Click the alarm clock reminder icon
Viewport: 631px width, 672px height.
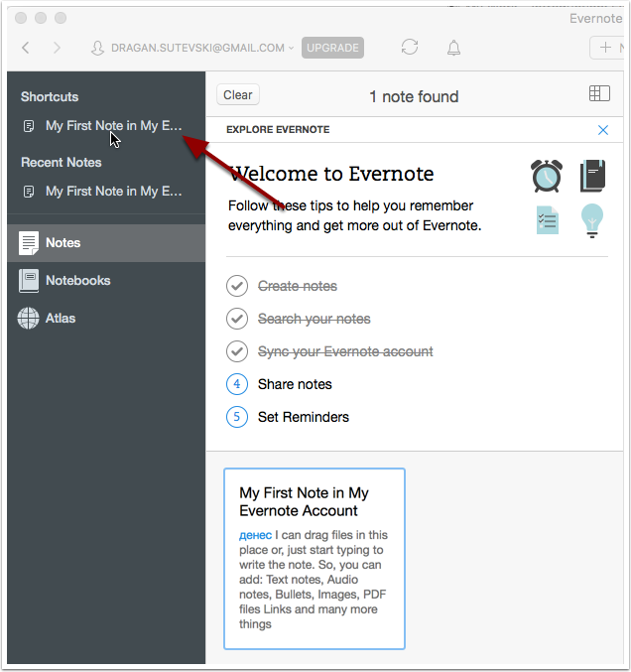(x=547, y=176)
